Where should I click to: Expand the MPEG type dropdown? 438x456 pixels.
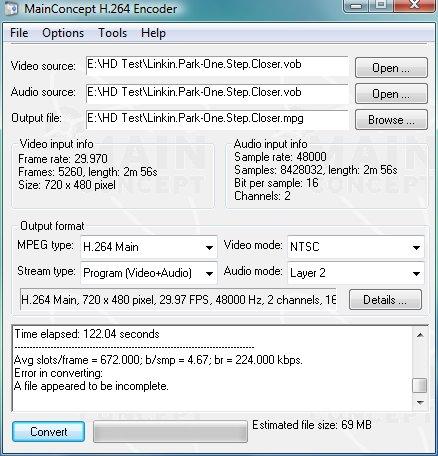click(x=209, y=247)
